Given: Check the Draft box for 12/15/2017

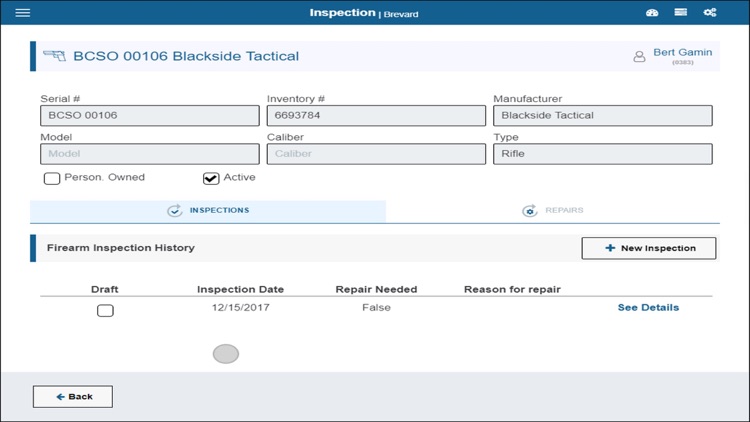Looking at the screenshot, I should (x=105, y=310).
